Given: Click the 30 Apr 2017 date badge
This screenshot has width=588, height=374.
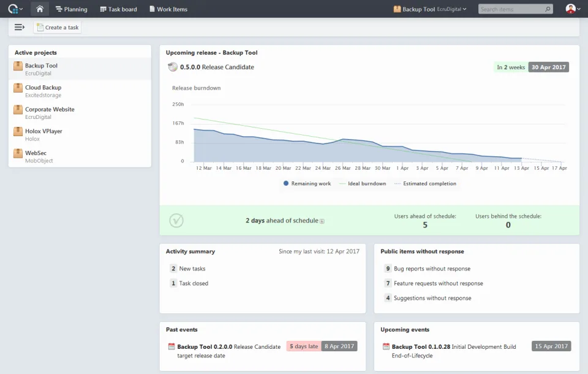Looking at the screenshot, I should pyautogui.click(x=549, y=67).
